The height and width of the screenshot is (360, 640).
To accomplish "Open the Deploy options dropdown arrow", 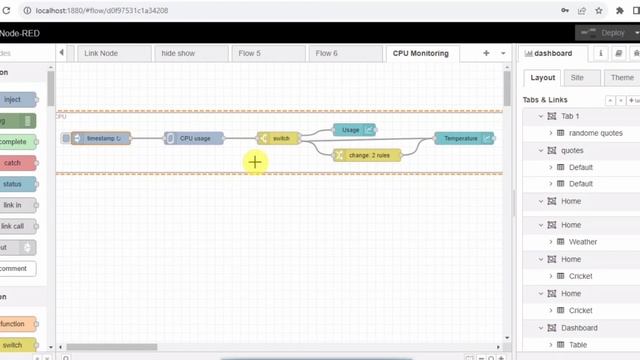I will tap(636, 33).
